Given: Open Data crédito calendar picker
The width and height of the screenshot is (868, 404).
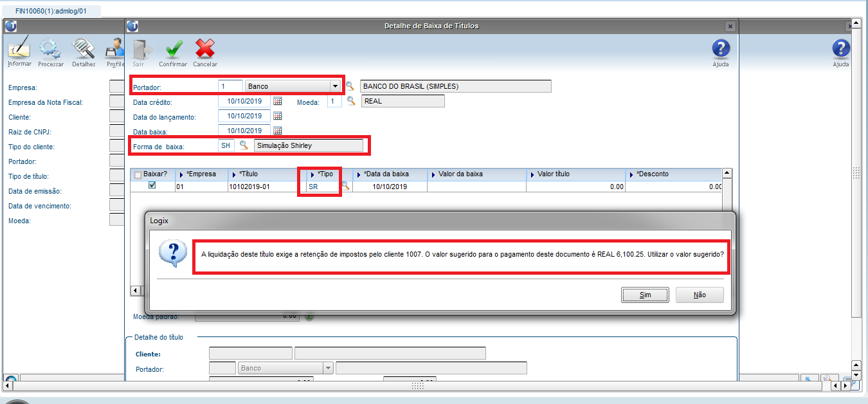Looking at the screenshot, I should 278,101.
